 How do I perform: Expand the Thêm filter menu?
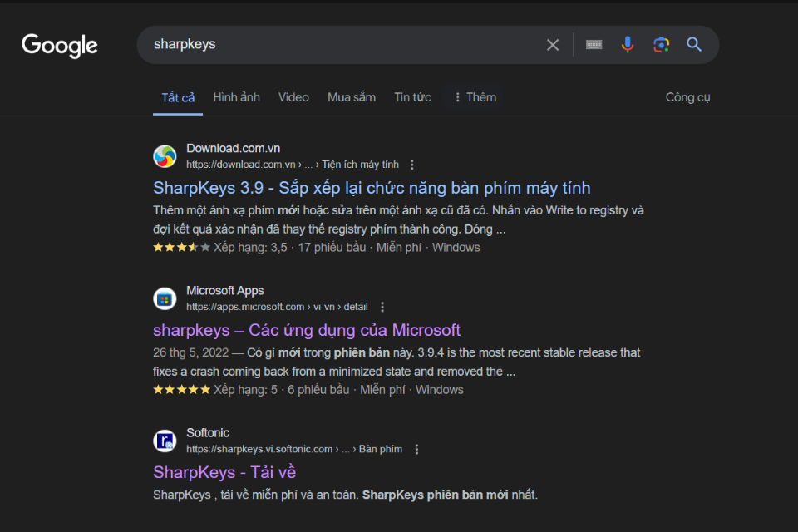474,97
